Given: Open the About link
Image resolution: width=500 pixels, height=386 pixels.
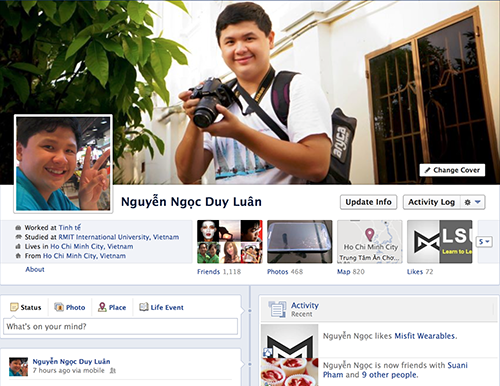Looking at the screenshot, I should coord(35,269).
